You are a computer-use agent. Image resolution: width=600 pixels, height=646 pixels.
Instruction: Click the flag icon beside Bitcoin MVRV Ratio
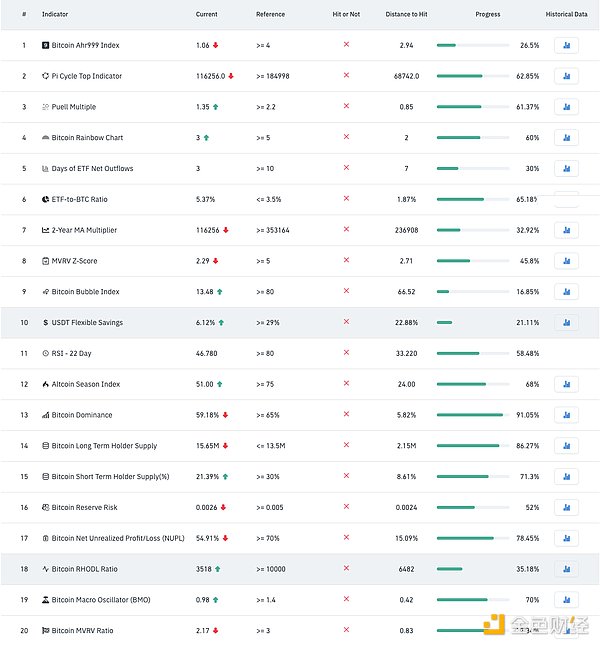45,631
